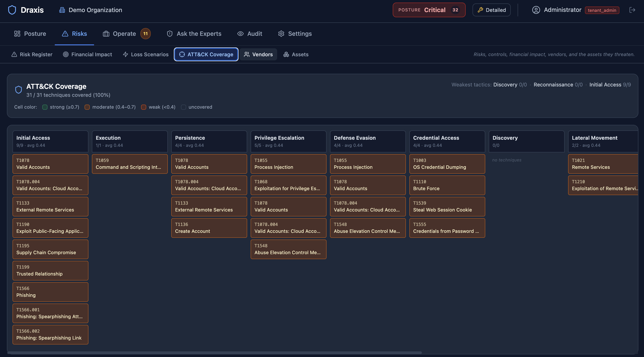Open T1068 Exploitation for Privilege Escalation cell
This screenshot has width=644, height=357.
point(289,185)
